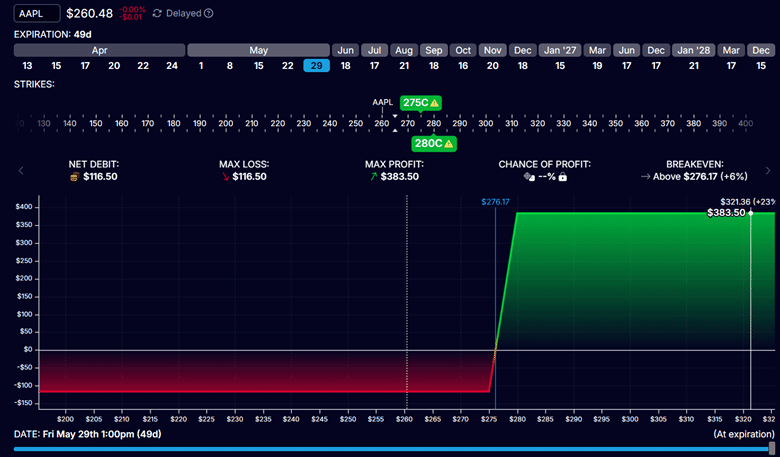Click the Max Loss $116.50 value
The height and width of the screenshot is (457, 780).
250,177
